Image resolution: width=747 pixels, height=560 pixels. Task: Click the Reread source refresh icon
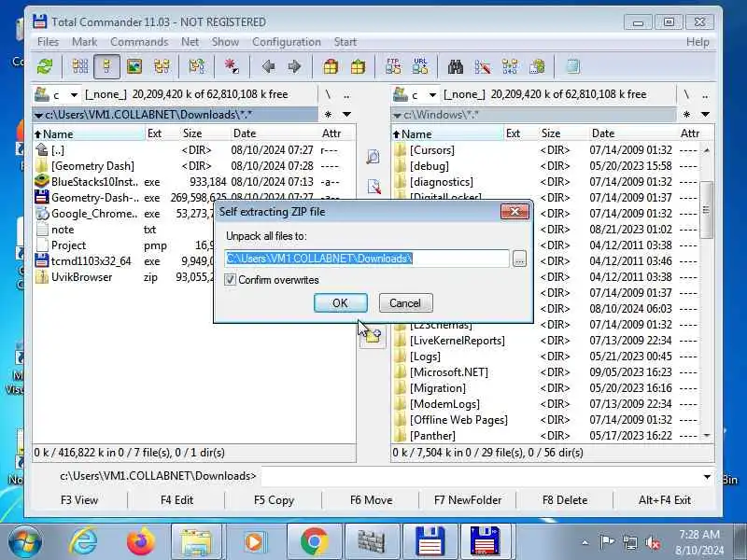pyautogui.click(x=45, y=66)
